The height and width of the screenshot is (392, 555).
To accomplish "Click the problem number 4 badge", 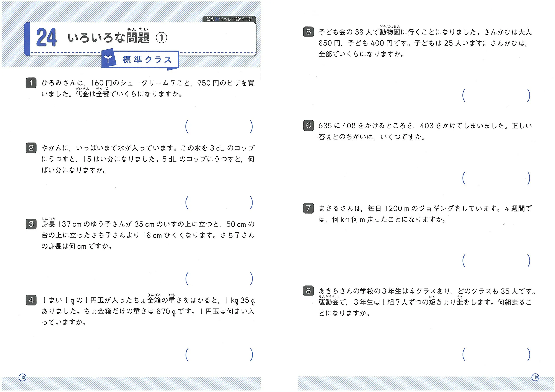I will (x=31, y=300).
